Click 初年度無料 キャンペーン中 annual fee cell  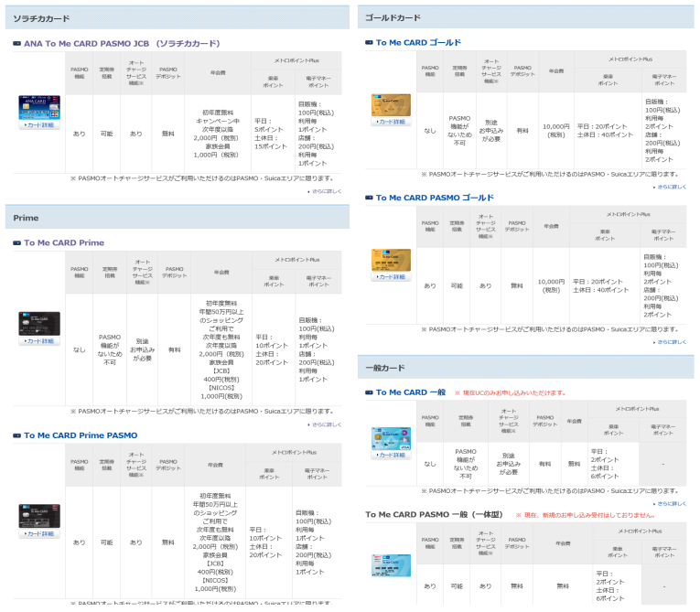coord(218,134)
